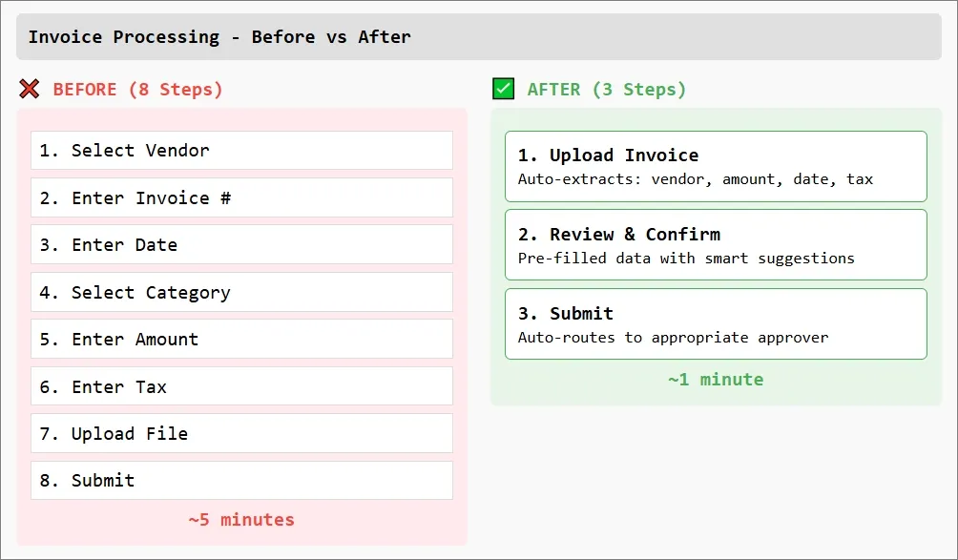Click the red X icon beside BEFORE
The image size is (958, 560).
30,90
